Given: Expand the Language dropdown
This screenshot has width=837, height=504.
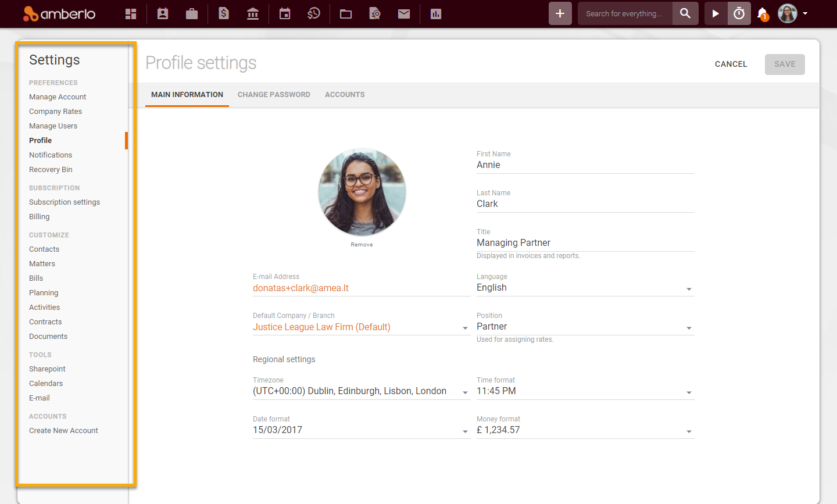Looking at the screenshot, I should pyautogui.click(x=585, y=288).
